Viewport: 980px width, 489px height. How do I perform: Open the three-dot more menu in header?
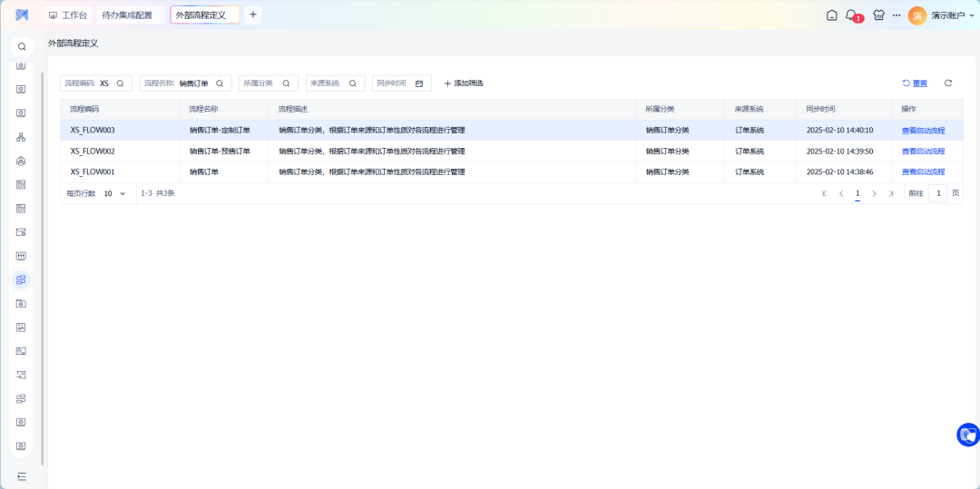tap(897, 15)
